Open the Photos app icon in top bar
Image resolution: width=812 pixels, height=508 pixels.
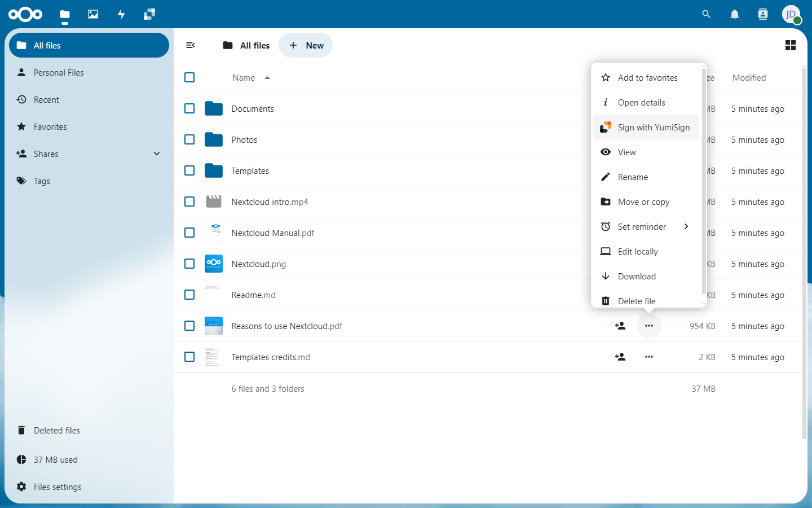click(x=93, y=14)
